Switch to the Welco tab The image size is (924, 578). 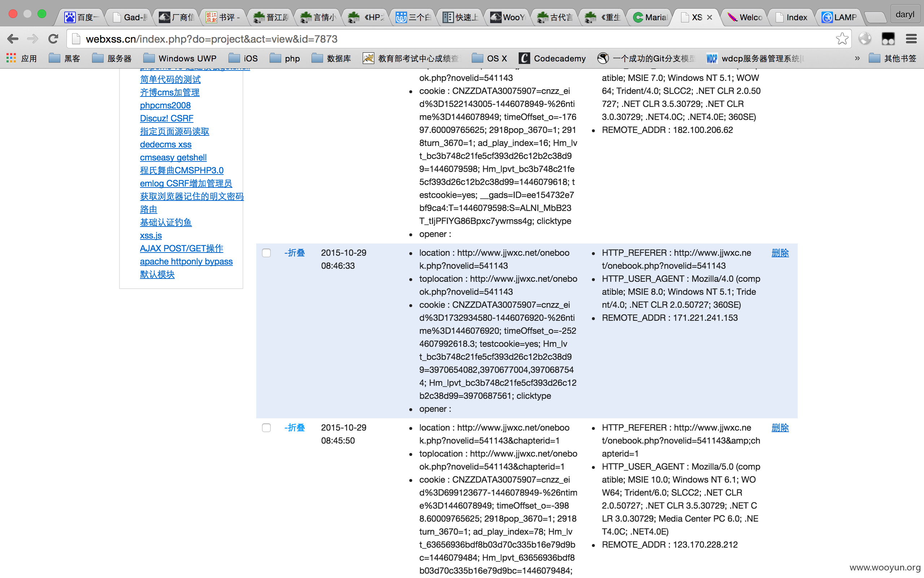[745, 17]
